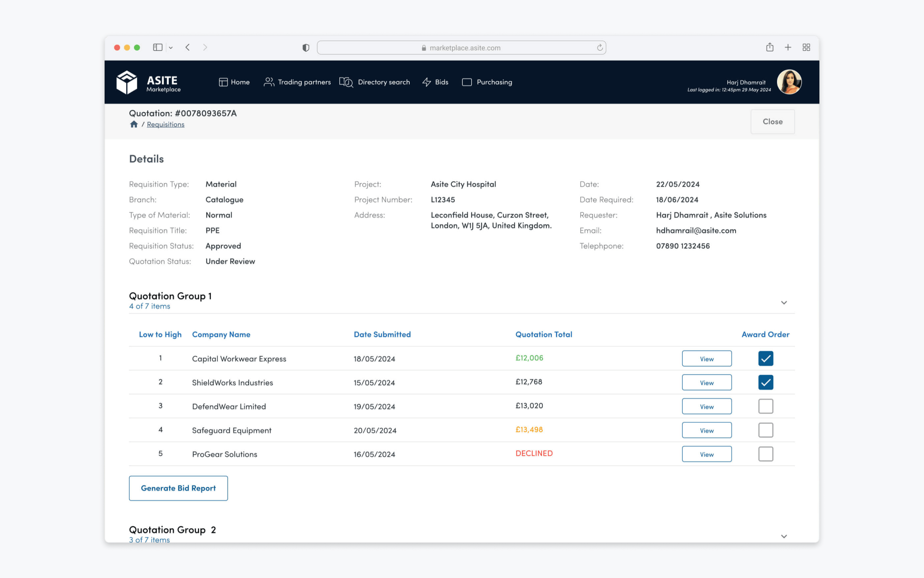This screenshot has height=578, width=924.
Task: Open the sidebar dropdown arrow in Safari
Action: 171,48
